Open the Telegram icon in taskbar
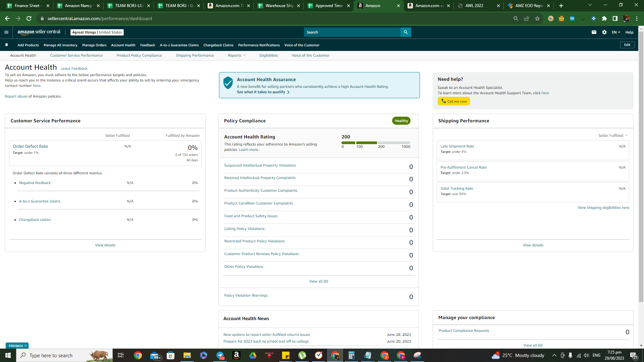Viewport: 644px width, 362px height. point(220,355)
